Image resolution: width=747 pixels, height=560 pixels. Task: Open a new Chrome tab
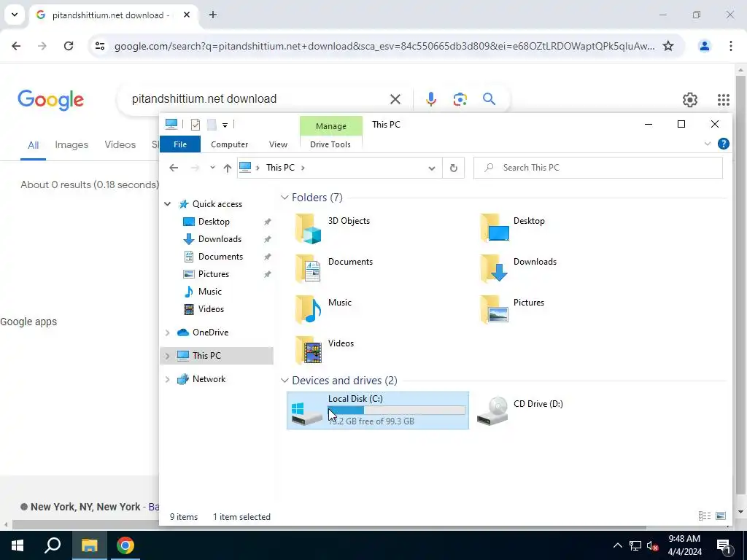click(213, 15)
